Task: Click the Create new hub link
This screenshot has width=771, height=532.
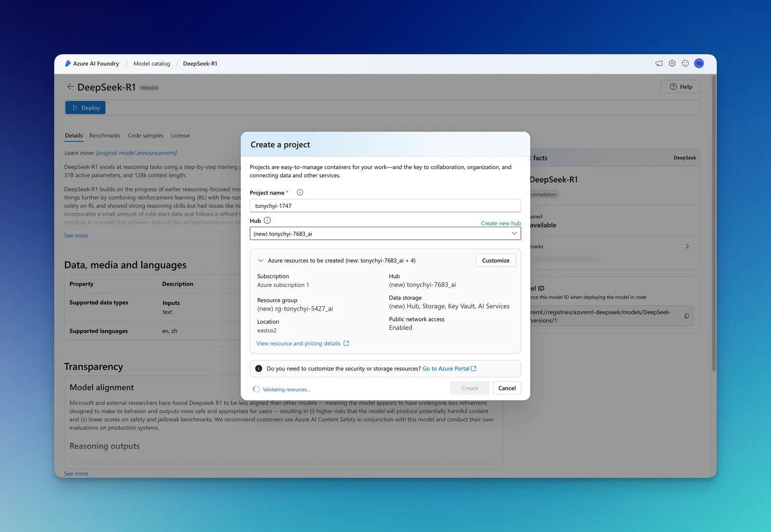Action: pyautogui.click(x=501, y=223)
